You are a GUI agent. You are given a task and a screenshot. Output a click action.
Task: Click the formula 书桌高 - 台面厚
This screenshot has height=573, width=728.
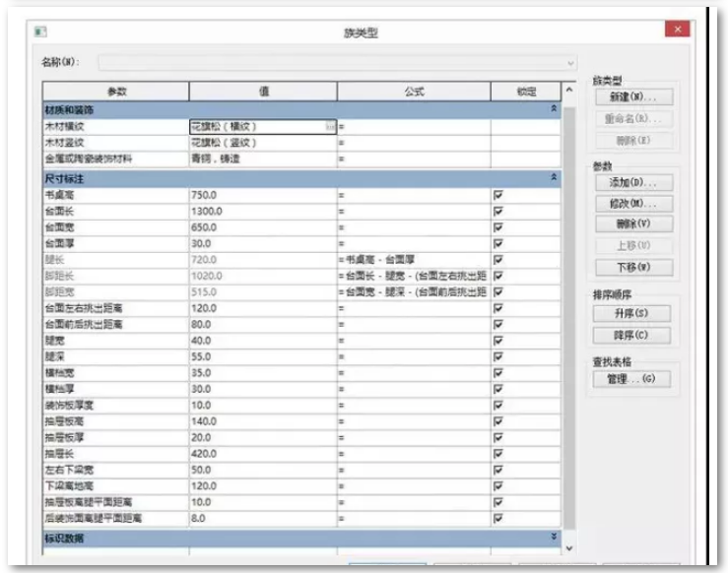[x=380, y=260]
